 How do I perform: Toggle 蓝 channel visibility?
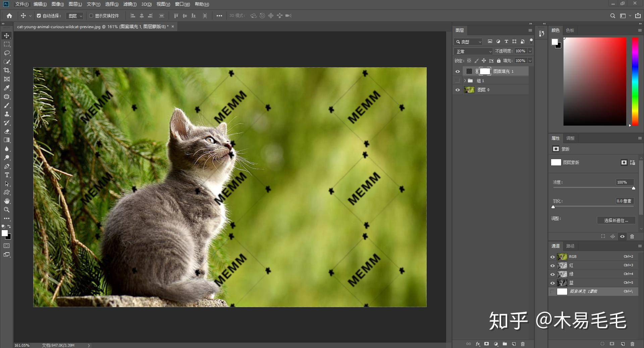pyautogui.click(x=553, y=283)
